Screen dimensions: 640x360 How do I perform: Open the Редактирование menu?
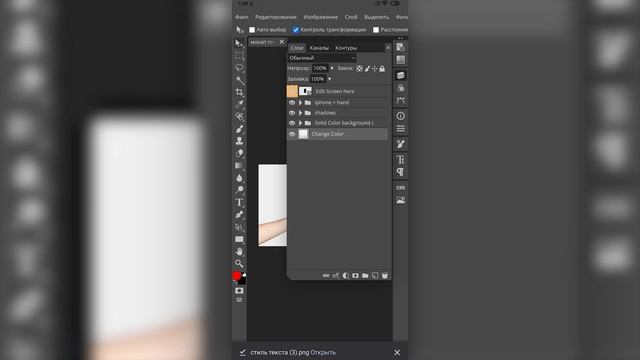(276, 17)
